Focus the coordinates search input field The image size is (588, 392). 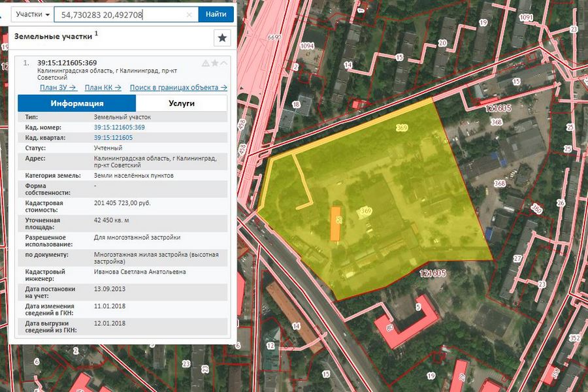pos(118,14)
